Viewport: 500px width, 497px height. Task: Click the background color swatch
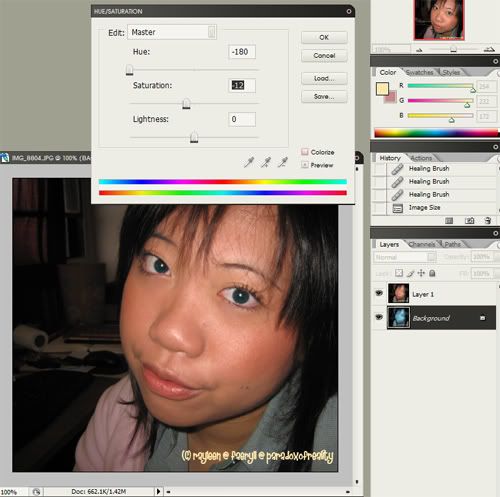pyautogui.click(x=391, y=98)
